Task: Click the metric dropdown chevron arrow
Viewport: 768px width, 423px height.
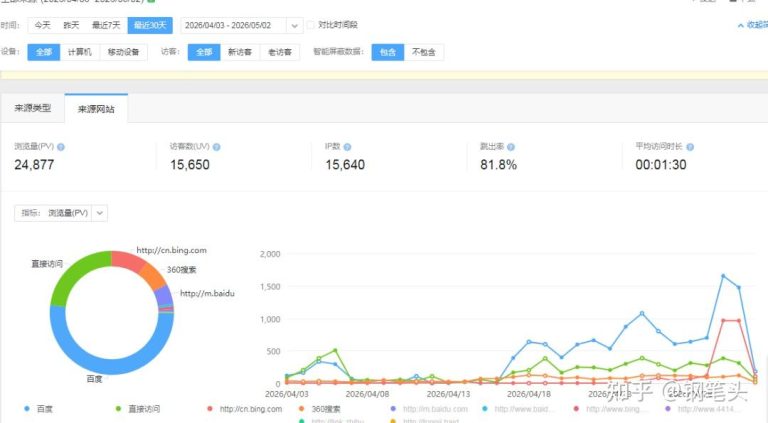Action: tap(99, 213)
